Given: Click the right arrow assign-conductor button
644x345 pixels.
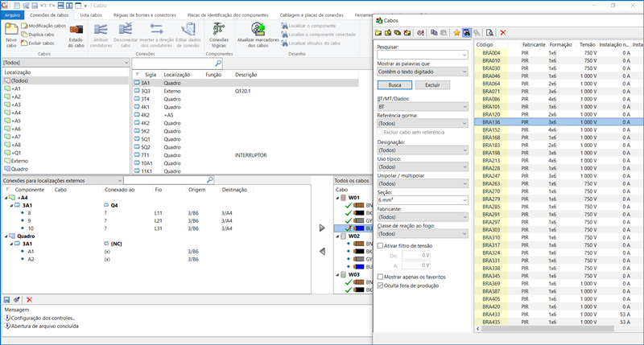Looking at the screenshot, I should coord(322,228).
